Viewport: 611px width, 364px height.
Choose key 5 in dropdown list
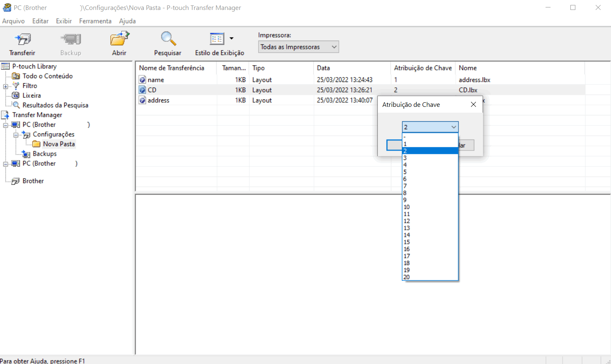[x=430, y=172]
